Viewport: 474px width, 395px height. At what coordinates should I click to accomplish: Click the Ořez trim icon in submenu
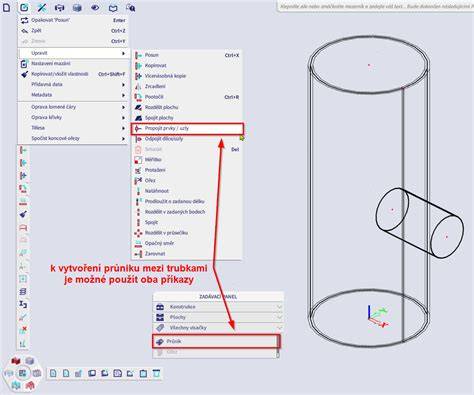138,181
